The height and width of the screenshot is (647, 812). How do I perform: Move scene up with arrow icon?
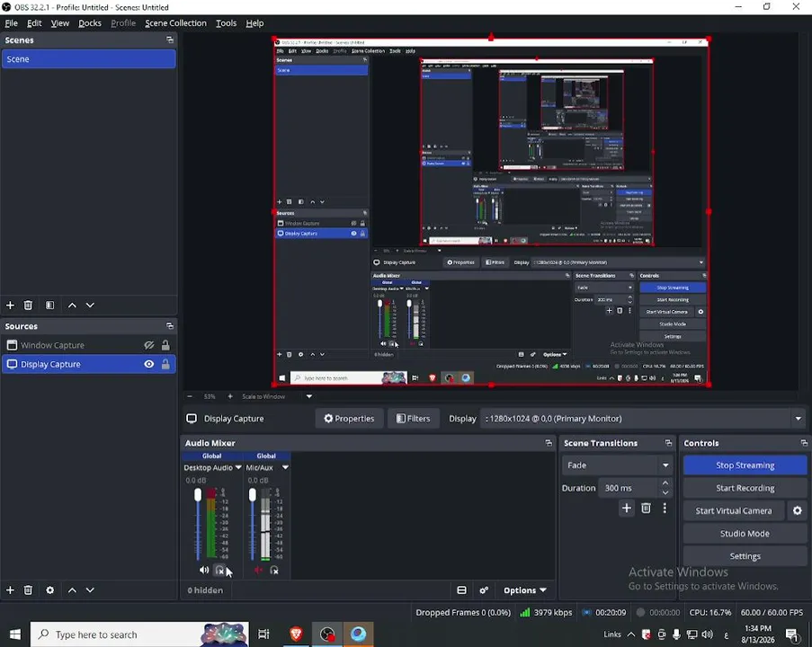coord(72,306)
